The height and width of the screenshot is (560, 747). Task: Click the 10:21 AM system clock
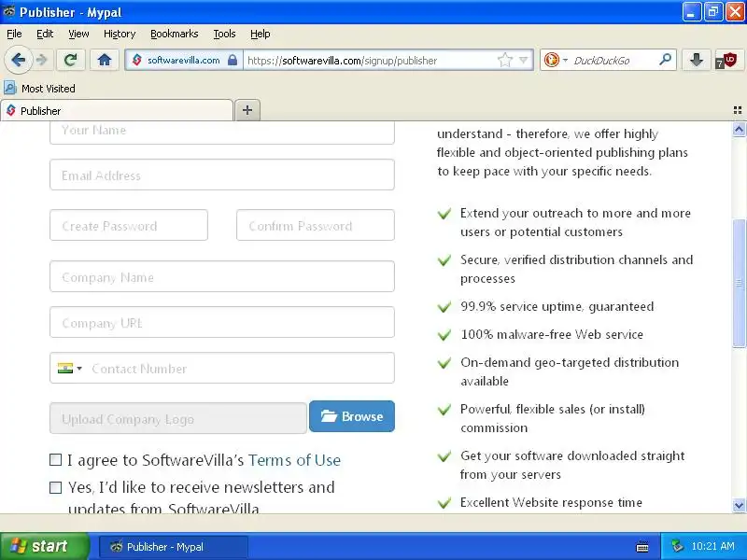point(712,546)
